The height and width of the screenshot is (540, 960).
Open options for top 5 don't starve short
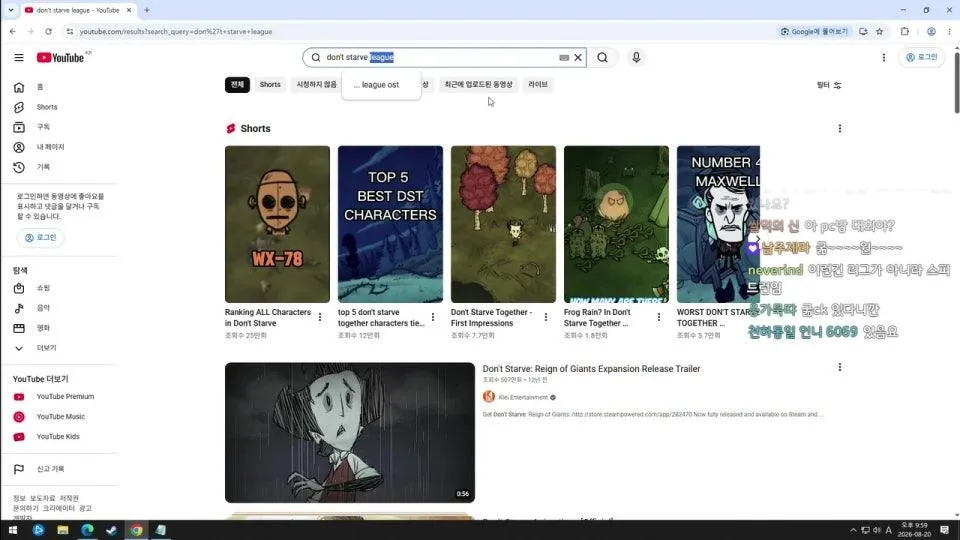pos(433,317)
